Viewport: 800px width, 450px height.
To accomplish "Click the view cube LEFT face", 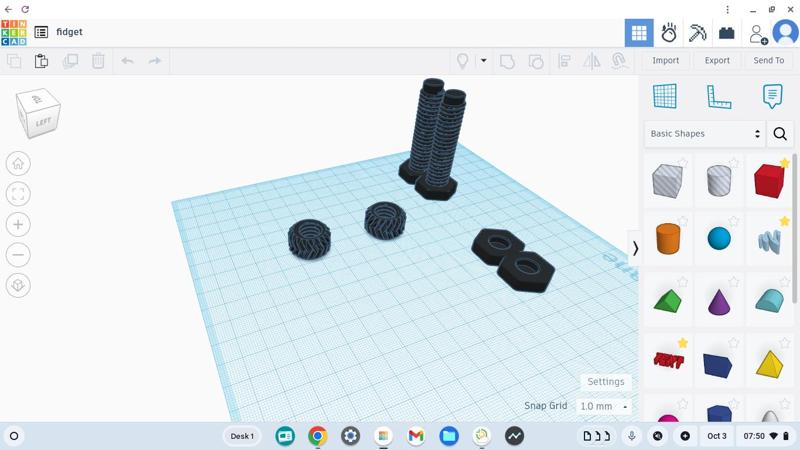I will 43,122.
